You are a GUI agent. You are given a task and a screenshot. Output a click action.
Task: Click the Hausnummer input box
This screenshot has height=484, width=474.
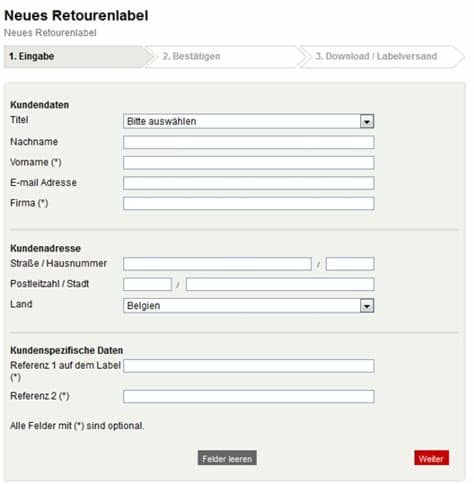coord(350,264)
